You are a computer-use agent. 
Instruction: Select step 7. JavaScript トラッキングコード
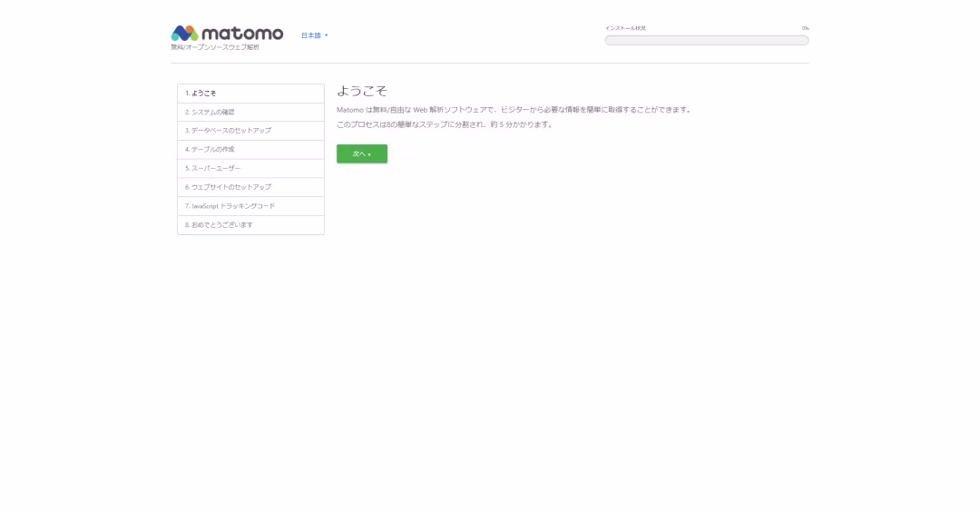[250, 206]
